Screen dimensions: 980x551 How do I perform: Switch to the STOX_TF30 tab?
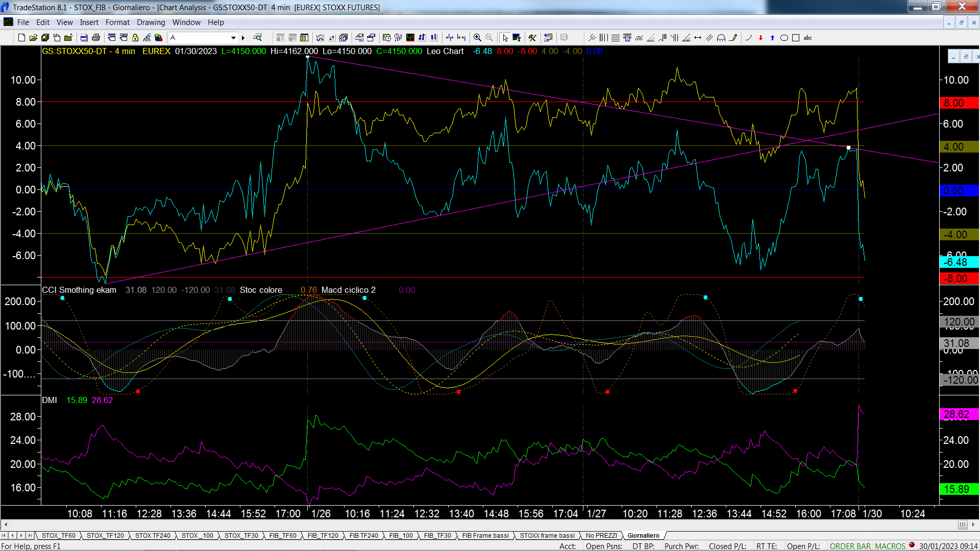241,536
